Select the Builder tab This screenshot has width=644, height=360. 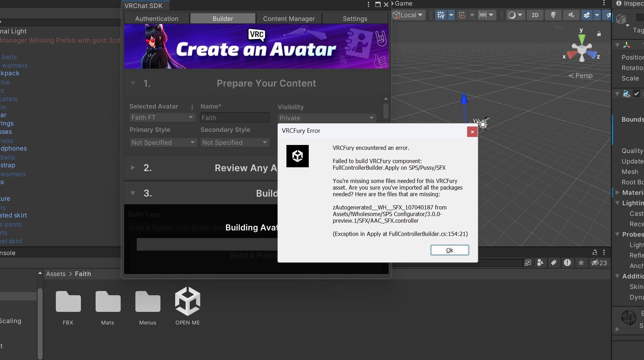223,18
